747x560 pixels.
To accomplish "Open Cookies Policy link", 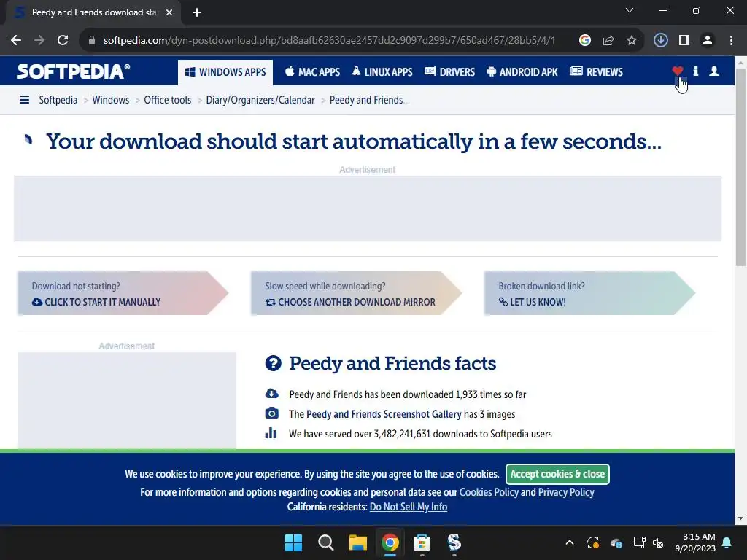I will tap(489, 492).
